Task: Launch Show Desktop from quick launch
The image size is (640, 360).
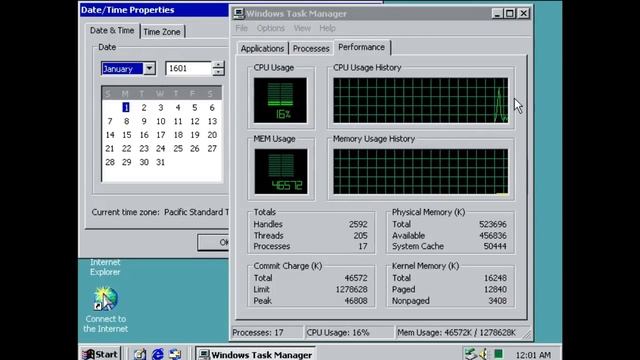Action: tap(140, 354)
